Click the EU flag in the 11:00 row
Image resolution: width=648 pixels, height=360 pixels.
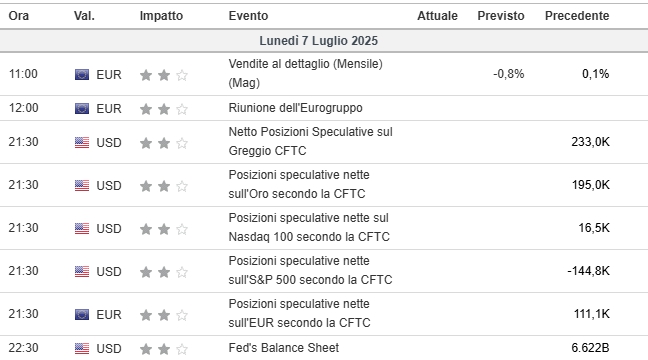[82, 74]
